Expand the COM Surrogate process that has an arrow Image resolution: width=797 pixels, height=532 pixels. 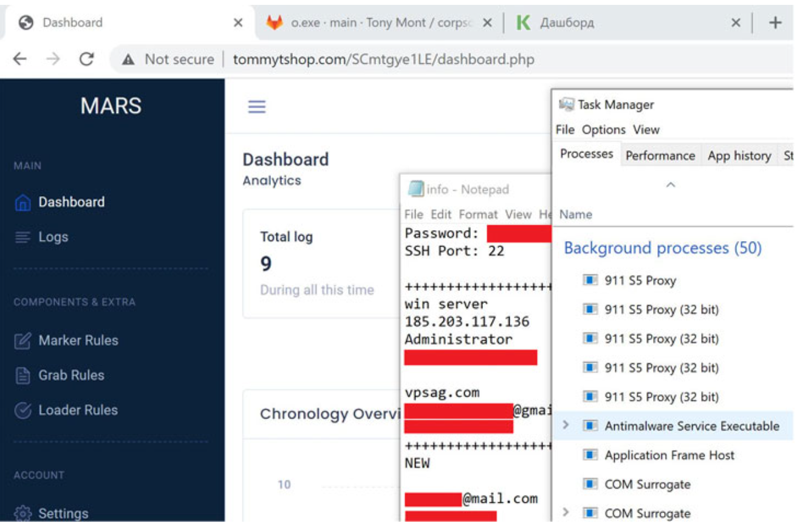pos(566,513)
